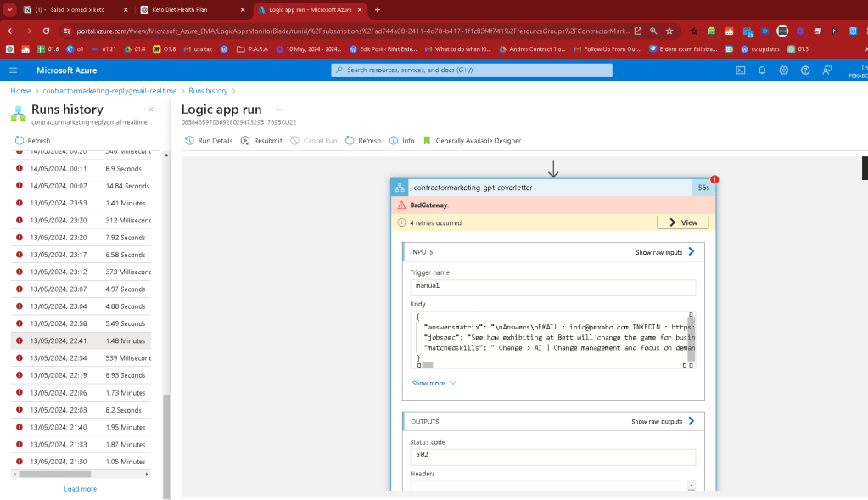Open the Logic app run ellipsis menu
Screen dimensions: 868x500
click(278, 110)
